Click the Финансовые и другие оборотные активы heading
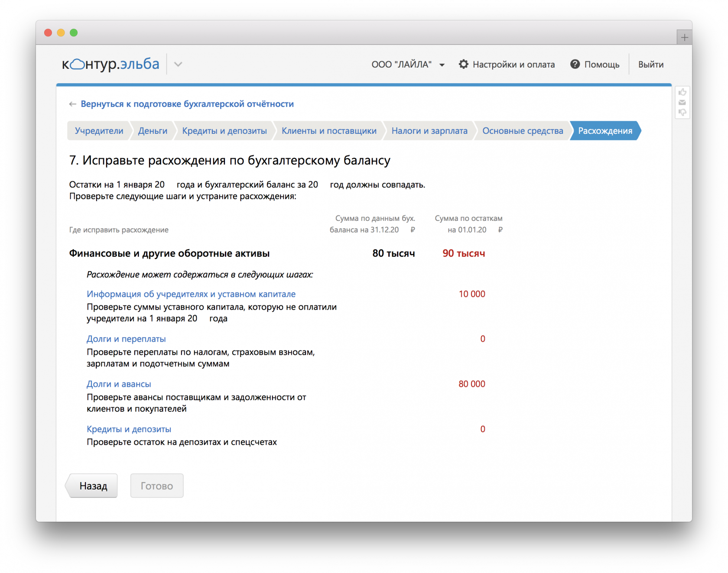Viewport: 728px width, 573px height. tap(169, 253)
